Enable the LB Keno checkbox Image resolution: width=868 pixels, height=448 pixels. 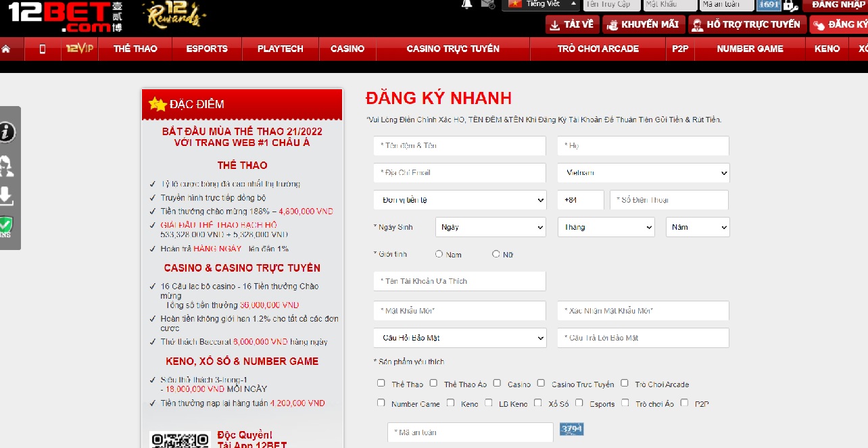[x=489, y=403]
